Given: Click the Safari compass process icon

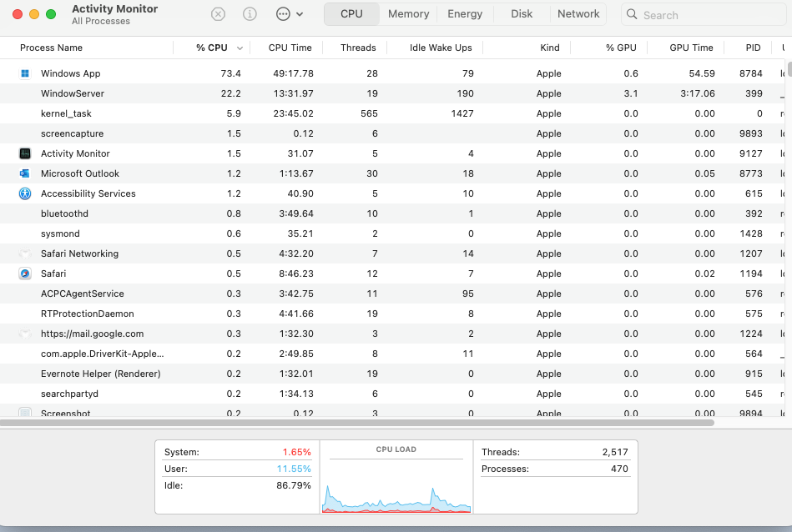Looking at the screenshot, I should pyautogui.click(x=25, y=274).
